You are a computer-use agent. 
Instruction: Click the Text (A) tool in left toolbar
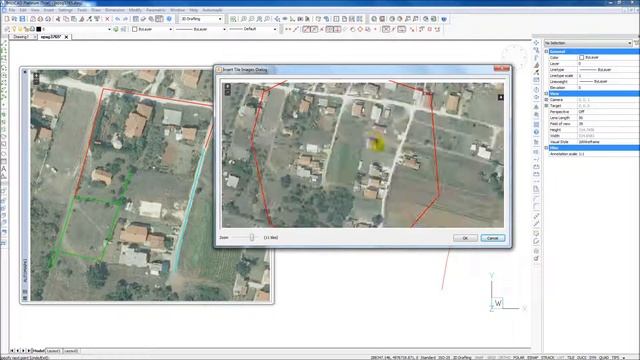(x=4, y=169)
